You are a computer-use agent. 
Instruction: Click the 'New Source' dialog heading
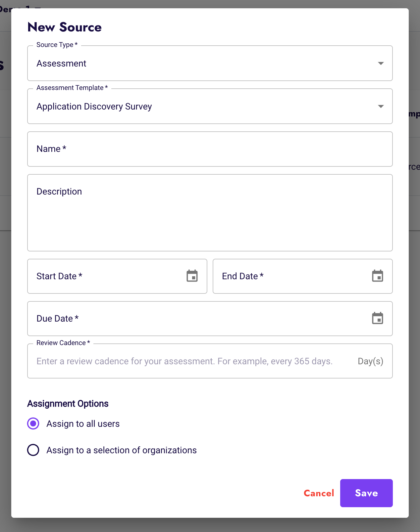point(65,27)
